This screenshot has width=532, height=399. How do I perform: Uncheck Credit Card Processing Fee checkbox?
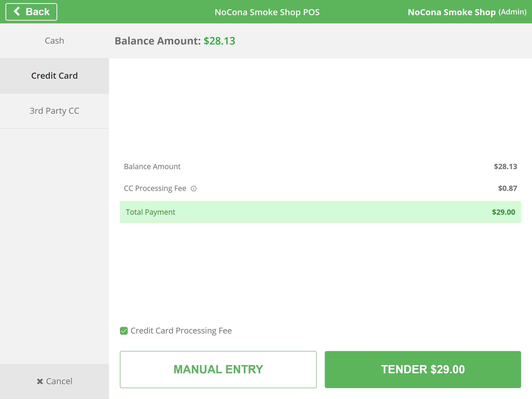point(124,331)
